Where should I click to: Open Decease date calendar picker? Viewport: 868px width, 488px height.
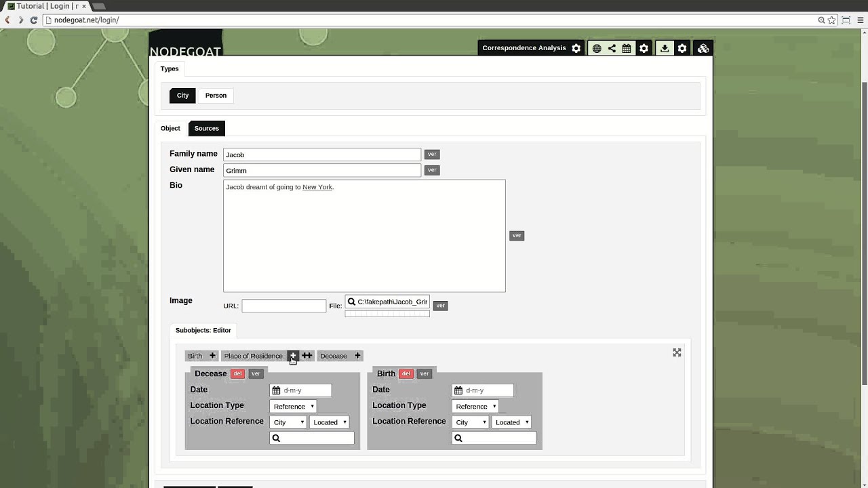[x=276, y=390]
